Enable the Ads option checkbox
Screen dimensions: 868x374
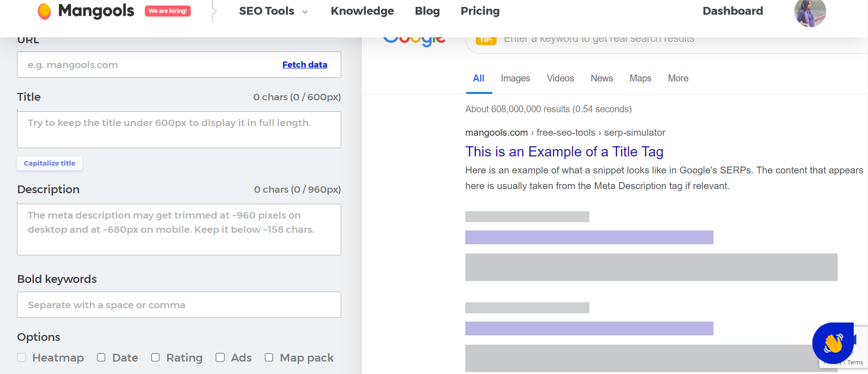pyautogui.click(x=220, y=357)
